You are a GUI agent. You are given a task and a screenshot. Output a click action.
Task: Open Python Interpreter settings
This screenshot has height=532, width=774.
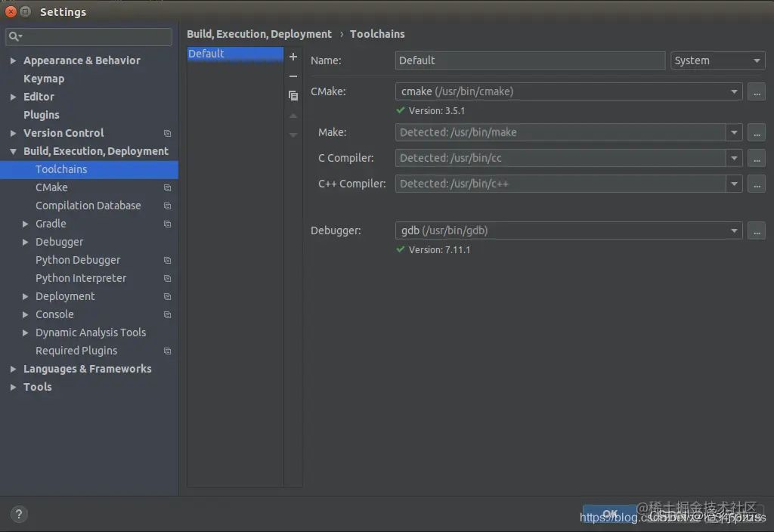click(81, 278)
